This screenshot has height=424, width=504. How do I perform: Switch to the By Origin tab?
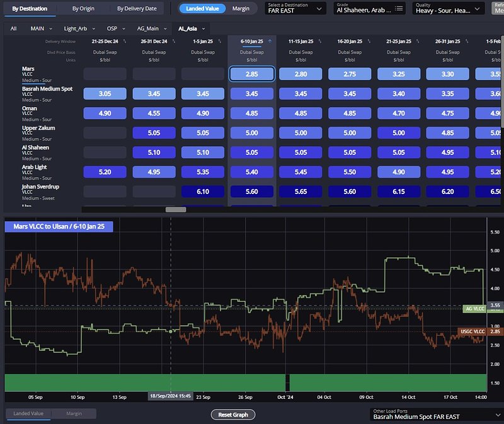pyautogui.click(x=84, y=9)
